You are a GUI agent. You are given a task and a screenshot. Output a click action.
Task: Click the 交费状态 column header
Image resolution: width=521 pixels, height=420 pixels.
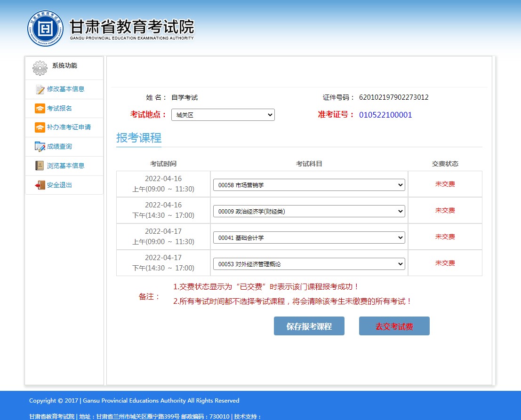(445, 163)
